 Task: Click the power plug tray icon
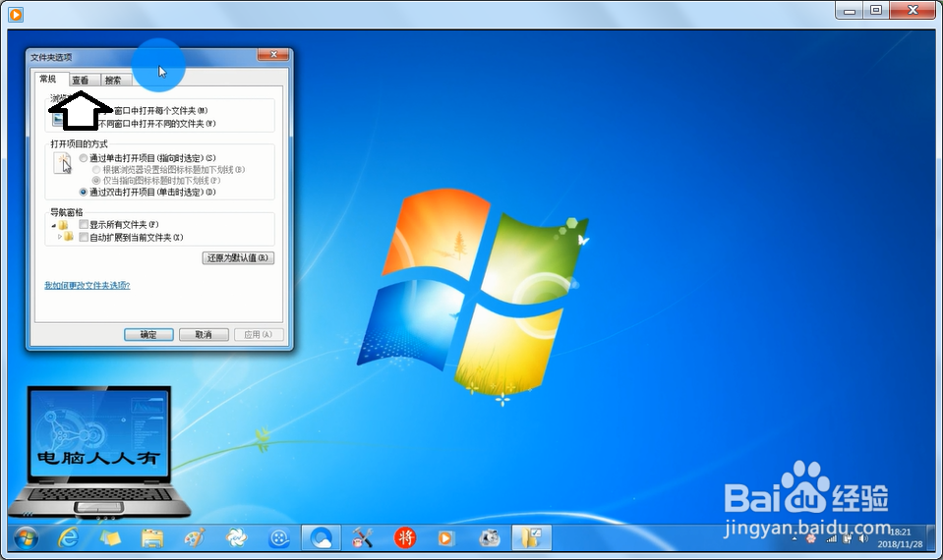point(848,538)
